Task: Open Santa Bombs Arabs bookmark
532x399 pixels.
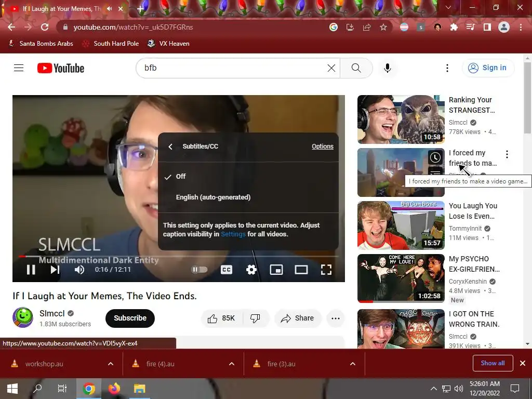Action: [x=41, y=44]
